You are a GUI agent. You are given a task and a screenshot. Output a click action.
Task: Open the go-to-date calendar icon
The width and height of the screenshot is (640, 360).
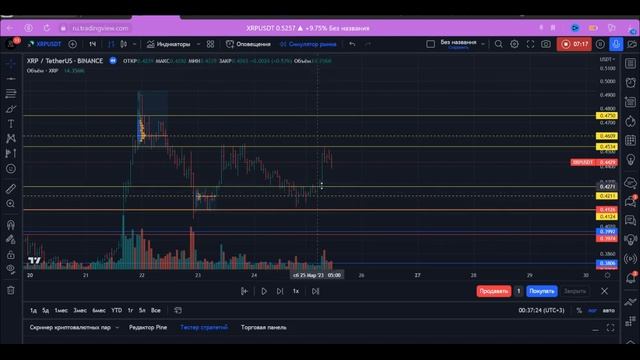tap(178, 310)
